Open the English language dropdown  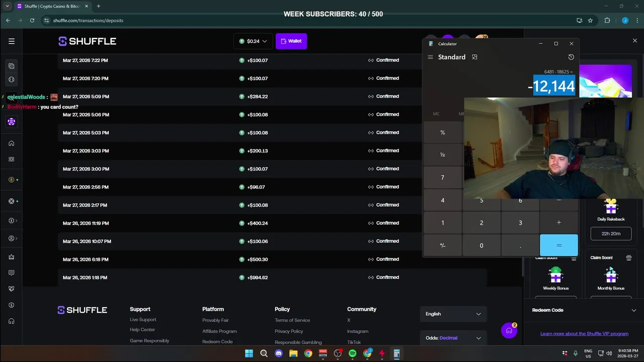tap(453, 314)
